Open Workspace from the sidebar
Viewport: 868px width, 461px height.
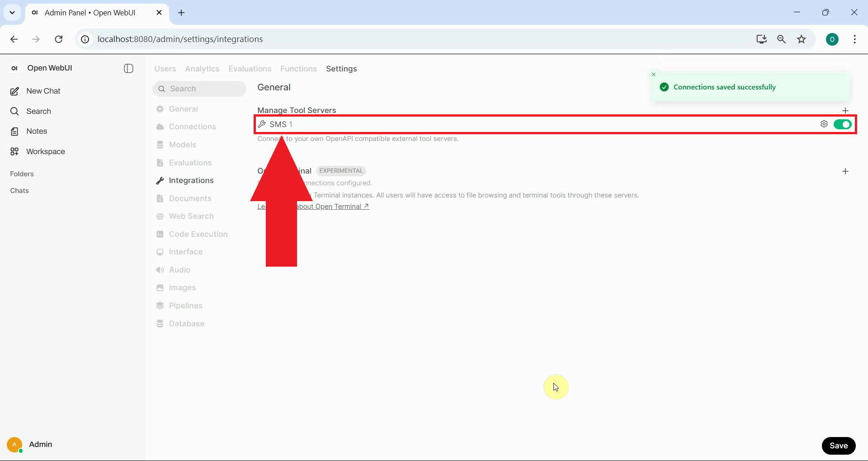click(45, 151)
